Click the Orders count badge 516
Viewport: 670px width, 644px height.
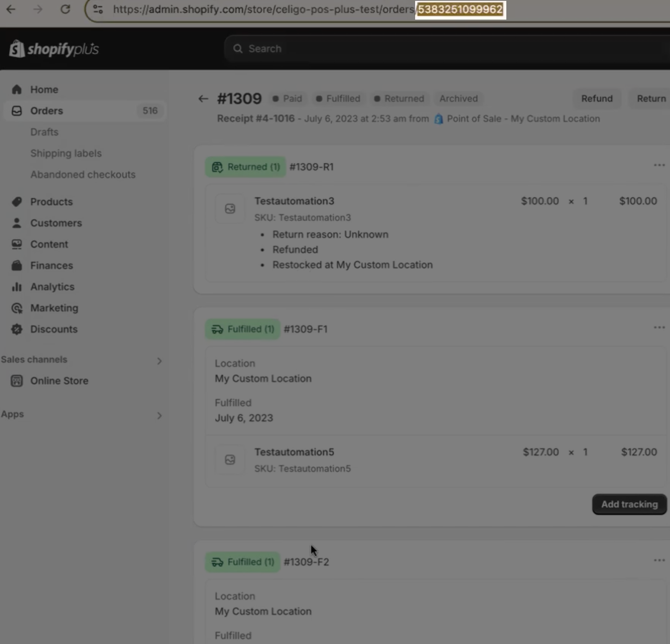[x=150, y=111]
